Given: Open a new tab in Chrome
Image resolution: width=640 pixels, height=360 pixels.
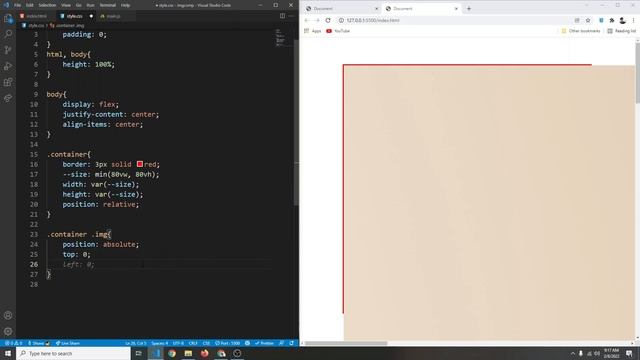Looking at the screenshot, I should coord(469,9).
